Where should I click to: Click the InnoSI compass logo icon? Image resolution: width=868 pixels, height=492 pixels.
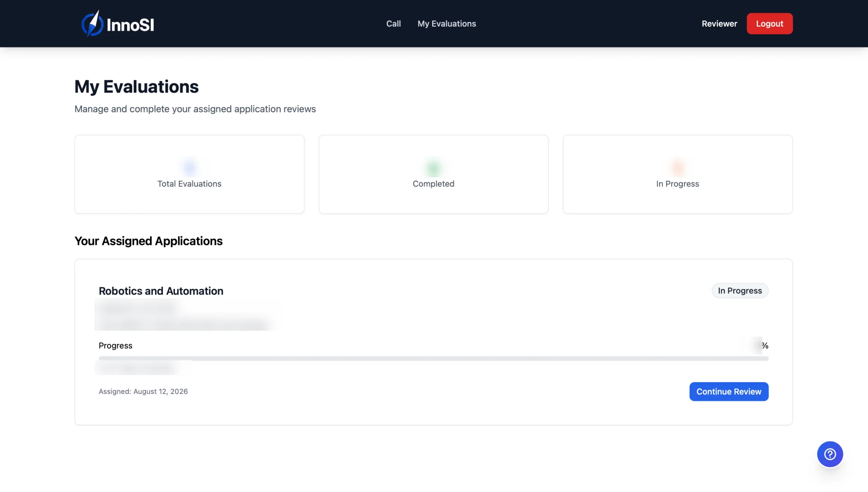point(92,23)
